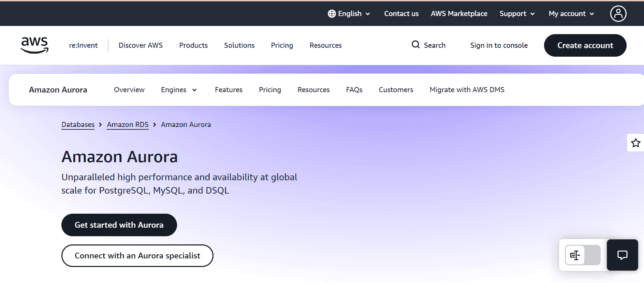Select the Overview tab
644x283 pixels.
coord(129,90)
